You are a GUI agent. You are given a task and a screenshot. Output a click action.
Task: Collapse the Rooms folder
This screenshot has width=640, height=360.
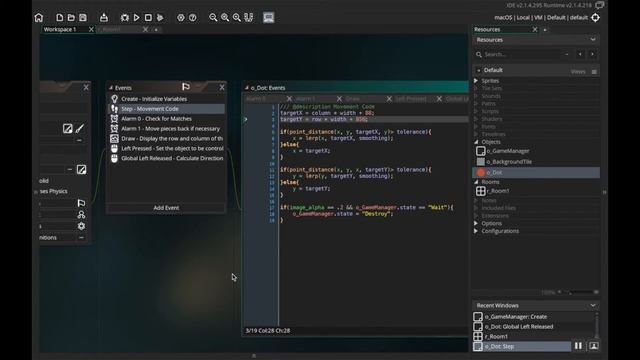(x=476, y=182)
